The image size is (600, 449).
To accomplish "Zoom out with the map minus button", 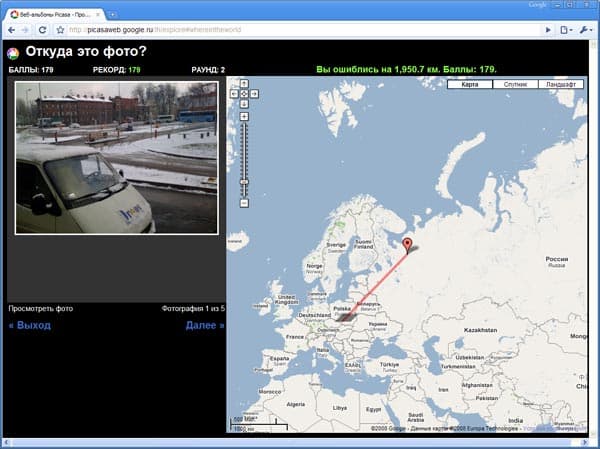I will click(244, 203).
